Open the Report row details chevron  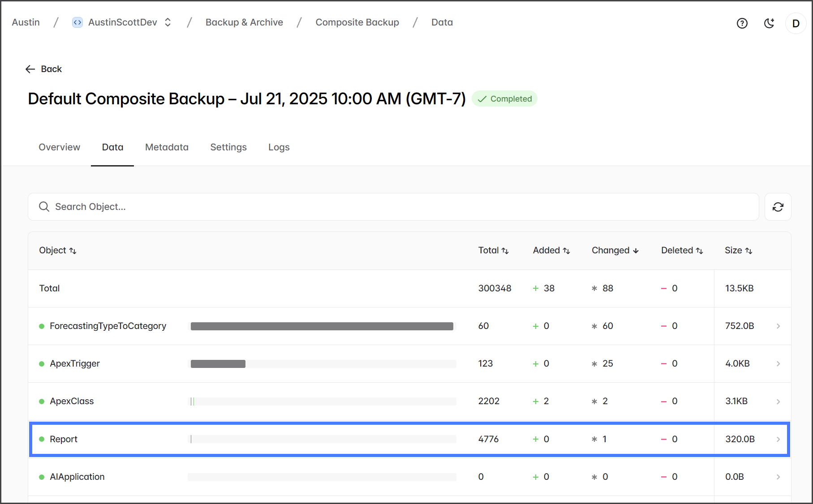pyautogui.click(x=778, y=440)
